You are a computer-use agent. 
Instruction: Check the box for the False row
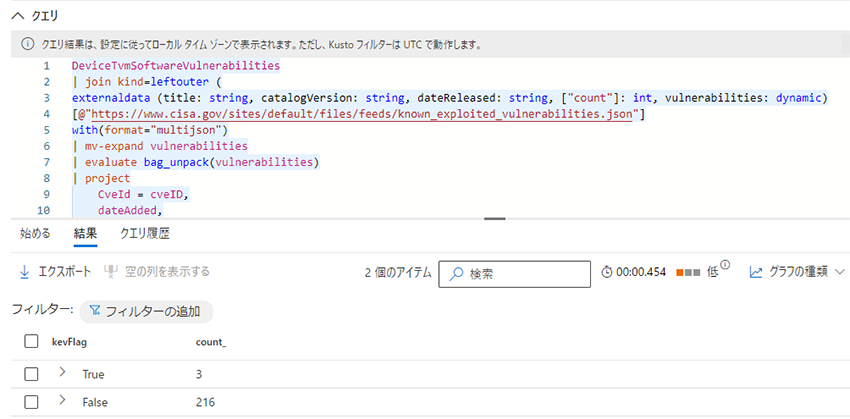[x=31, y=402]
